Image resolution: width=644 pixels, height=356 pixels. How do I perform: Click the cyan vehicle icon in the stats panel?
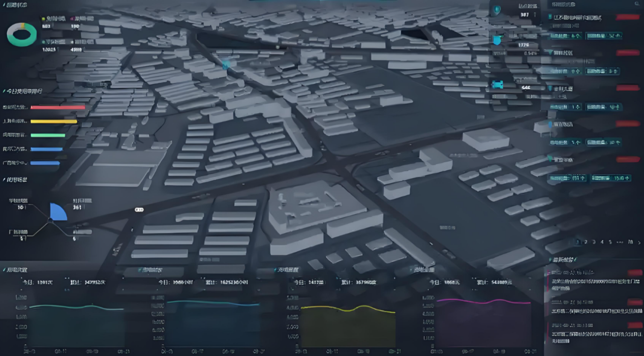coord(497,85)
